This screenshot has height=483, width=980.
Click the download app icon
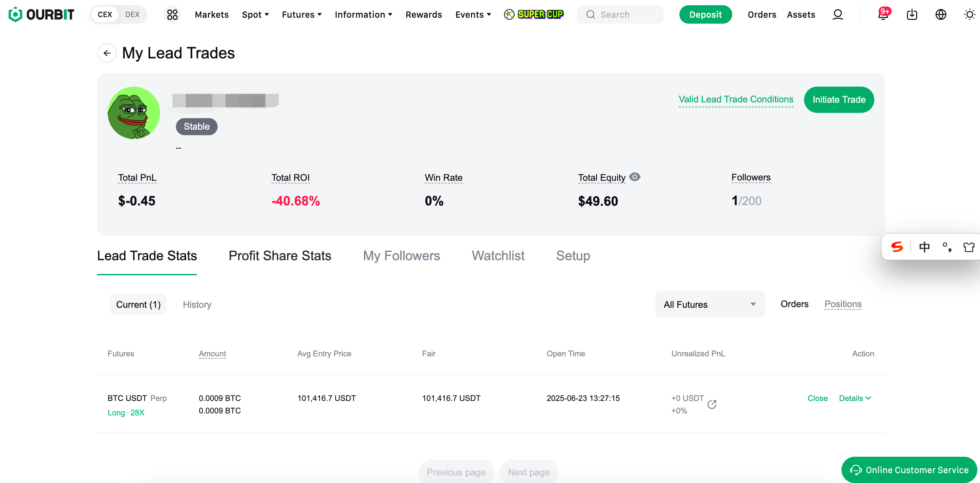point(912,14)
